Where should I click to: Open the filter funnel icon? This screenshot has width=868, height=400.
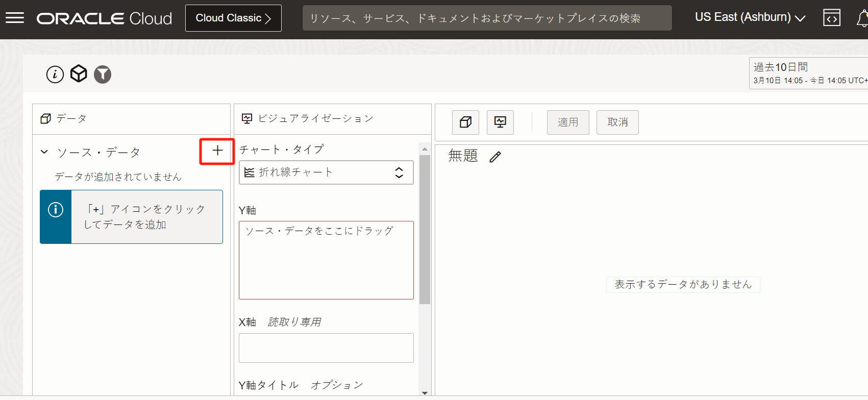103,74
